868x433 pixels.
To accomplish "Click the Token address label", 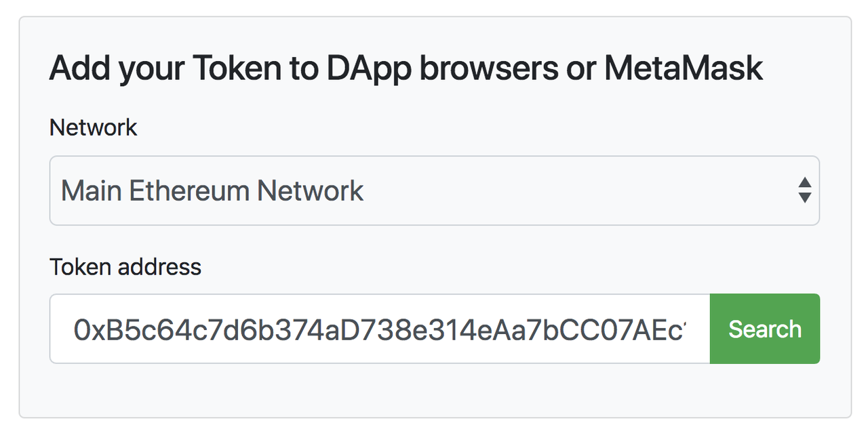I will click(x=125, y=266).
